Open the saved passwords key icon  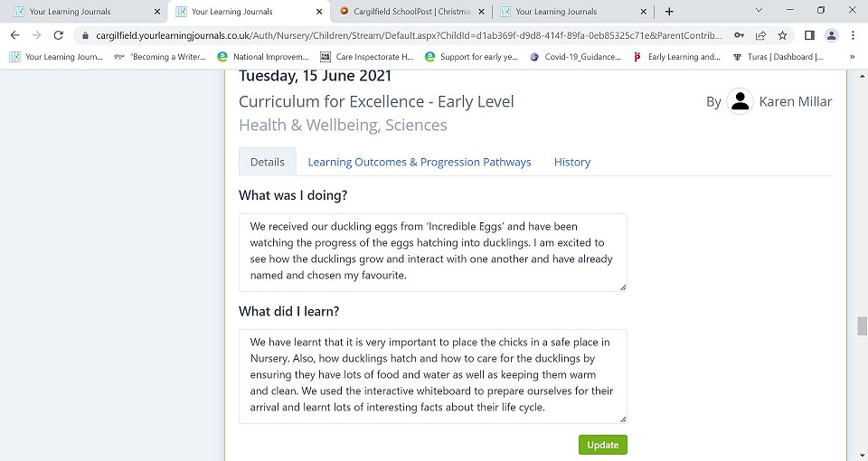point(739,35)
